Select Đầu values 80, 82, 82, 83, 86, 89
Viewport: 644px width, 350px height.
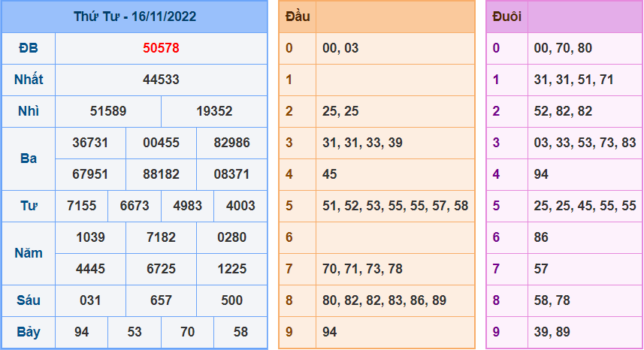click(385, 300)
